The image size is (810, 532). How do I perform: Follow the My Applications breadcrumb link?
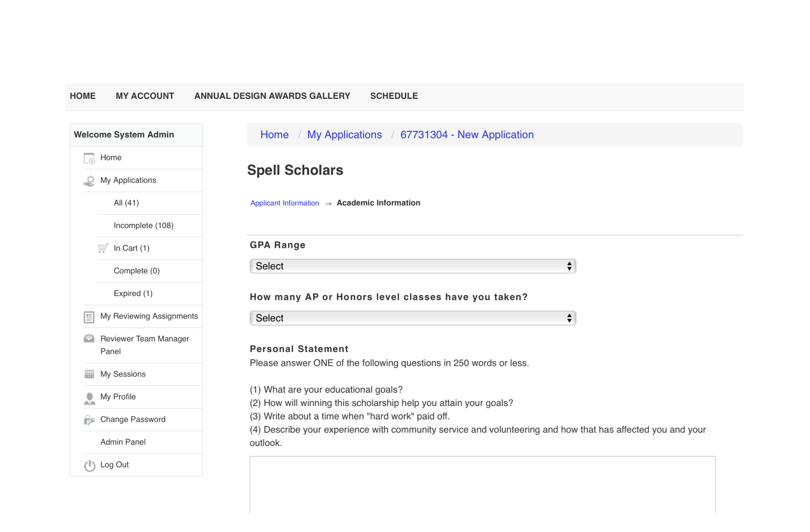coord(344,135)
